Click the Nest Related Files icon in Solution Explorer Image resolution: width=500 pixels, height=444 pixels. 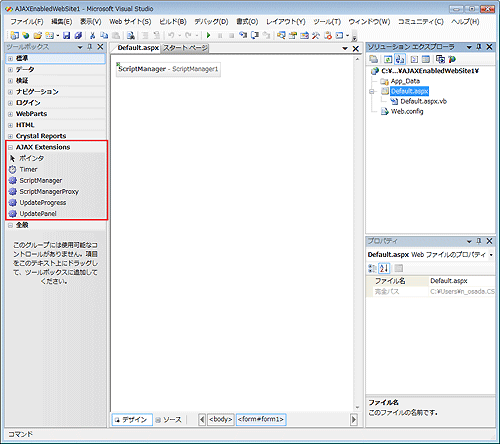coord(400,59)
